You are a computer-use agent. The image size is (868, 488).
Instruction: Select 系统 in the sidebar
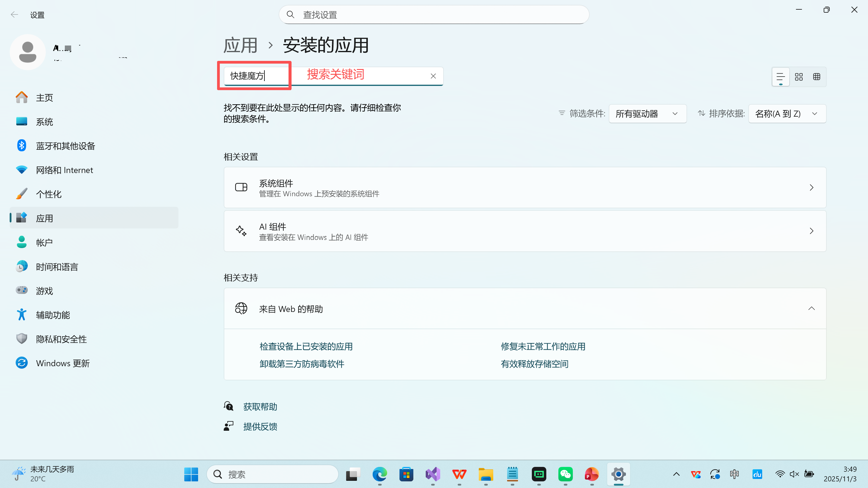[x=45, y=121]
